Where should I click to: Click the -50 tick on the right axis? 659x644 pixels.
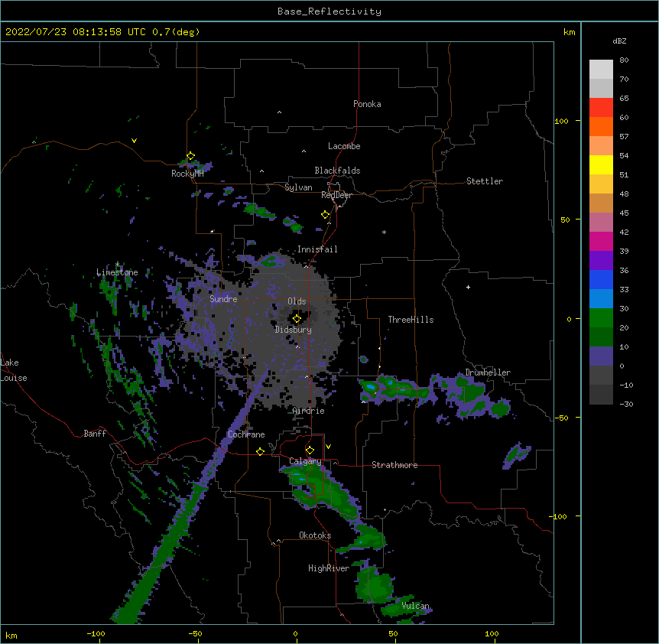[x=561, y=418]
